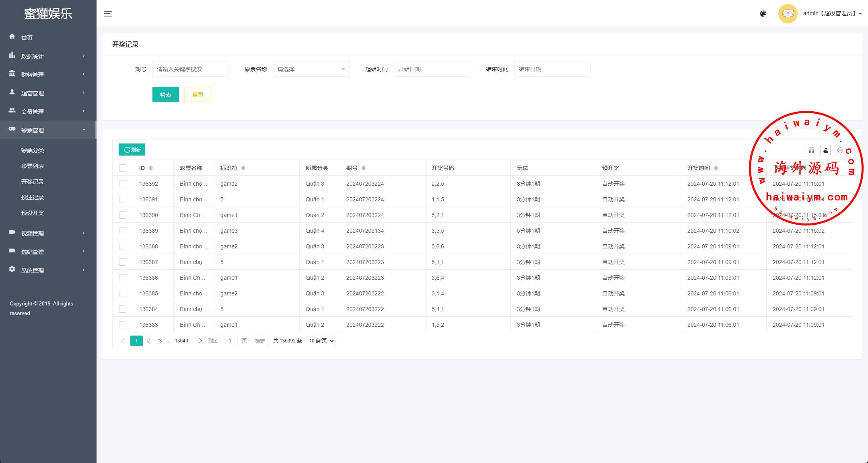
Task: Toggle checkbox for record ID 136387
Action: coord(122,262)
